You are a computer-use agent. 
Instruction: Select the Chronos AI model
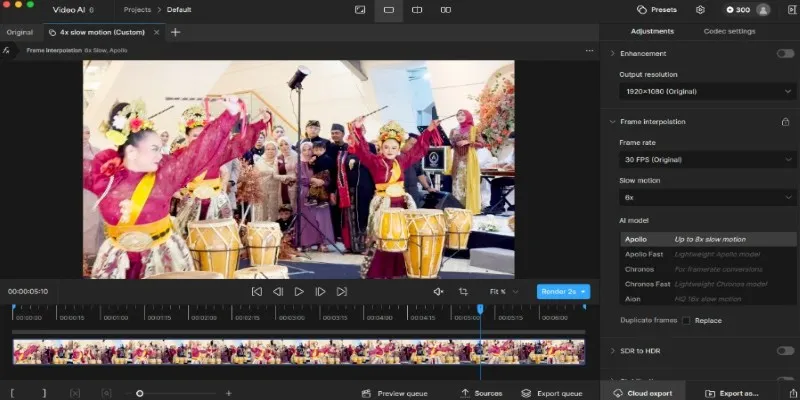pos(708,269)
